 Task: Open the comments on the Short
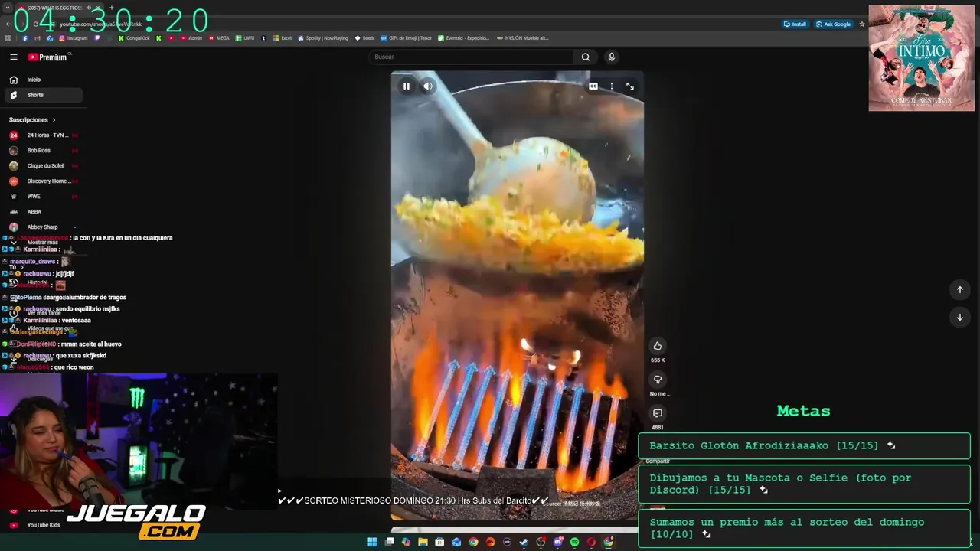(657, 413)
